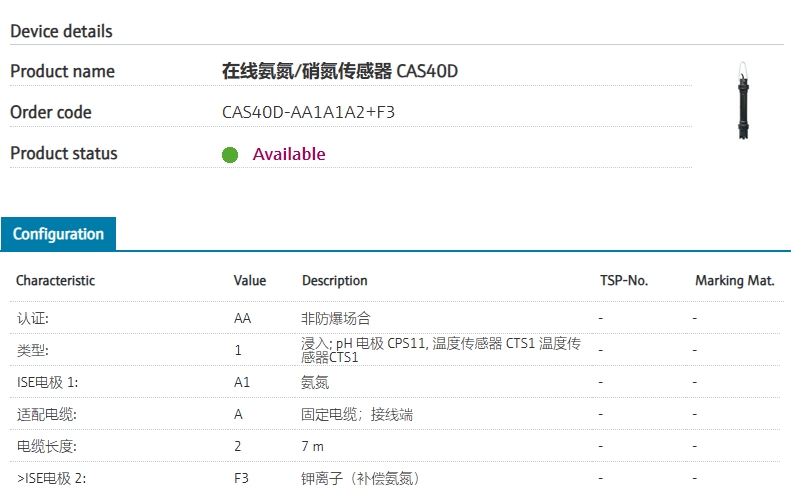Open the Configuration tab
The height and width of the screenshot is (504, 791).
tap(58, 234)
